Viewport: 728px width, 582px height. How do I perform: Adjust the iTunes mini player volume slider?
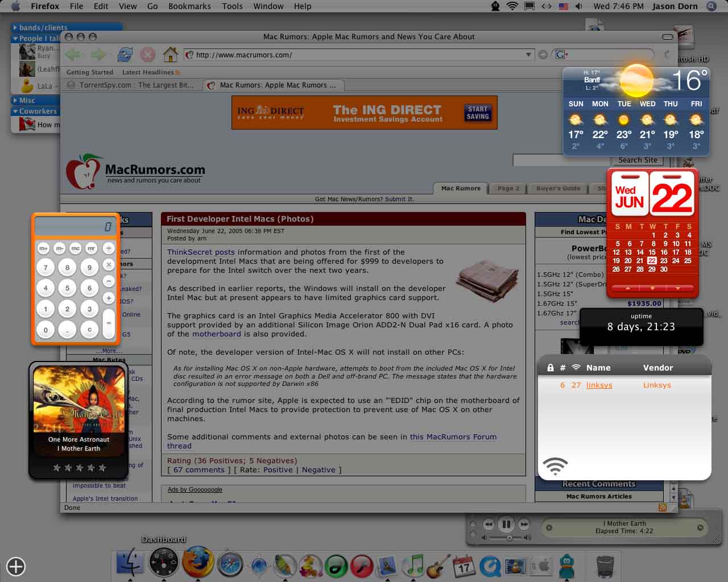pos(509,537)
